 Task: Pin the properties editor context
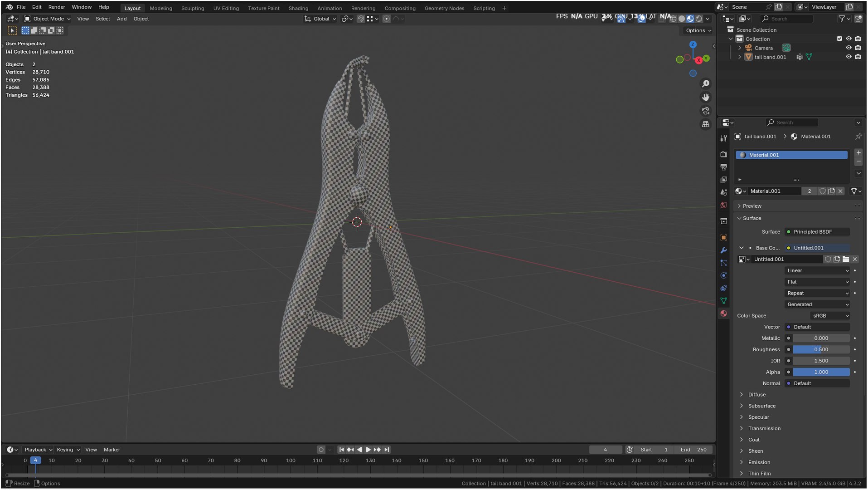click(x=858, y=137)
